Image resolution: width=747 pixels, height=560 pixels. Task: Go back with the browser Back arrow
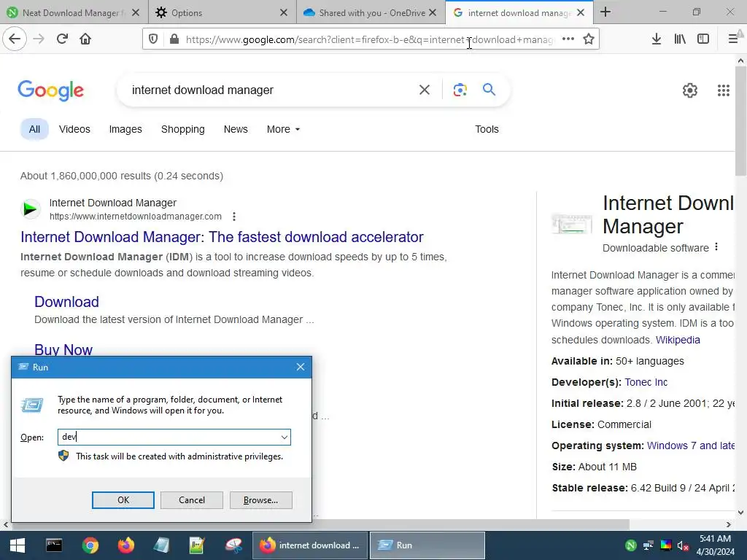click(x=15, y=39)
